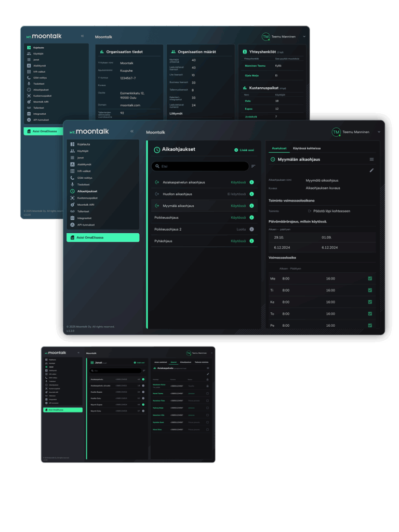Screen dimensions: 399x532
Task: Open IVR-valikot in front window sidebar
Action: click(81, 171)
